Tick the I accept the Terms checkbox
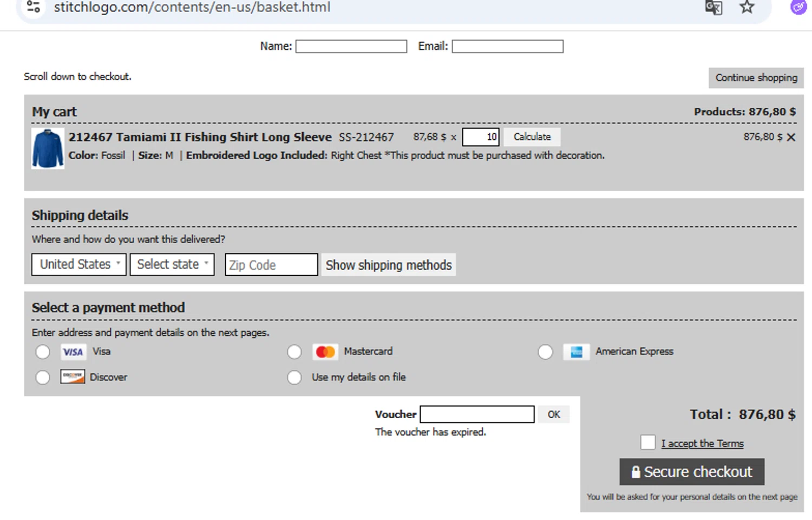This screenshot has width=812, height=520. [x=648, y=443]
